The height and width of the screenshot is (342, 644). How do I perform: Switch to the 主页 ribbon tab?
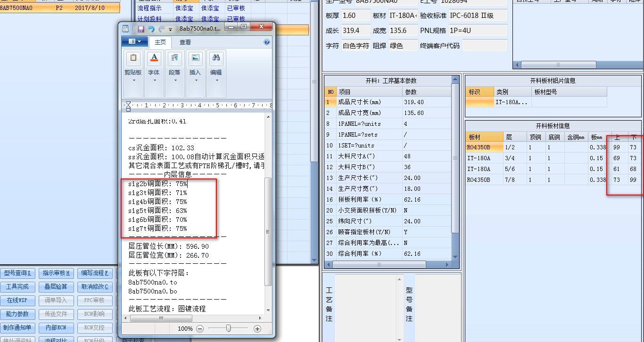tap(160, 42)
